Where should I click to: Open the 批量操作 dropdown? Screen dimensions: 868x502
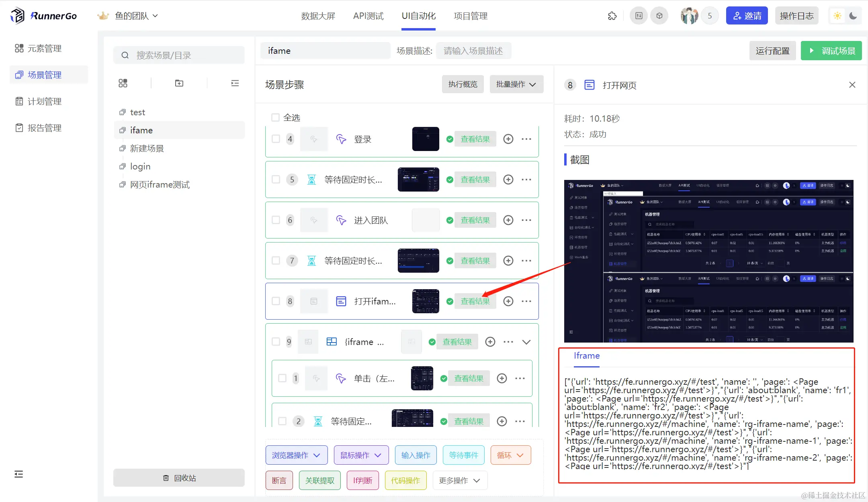(x=516, y=84)
